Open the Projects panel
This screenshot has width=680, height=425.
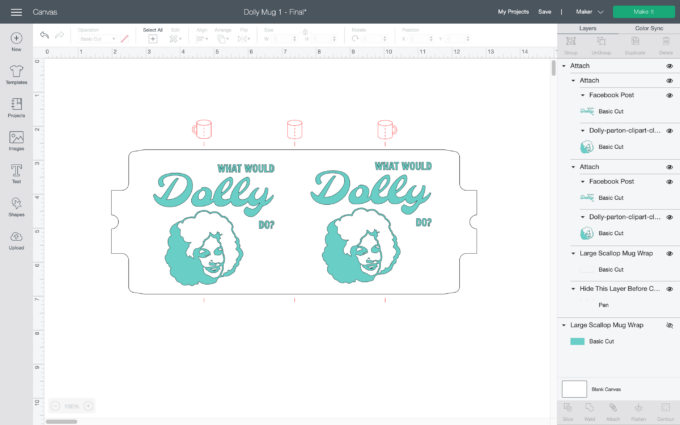(x=16, y=104)
